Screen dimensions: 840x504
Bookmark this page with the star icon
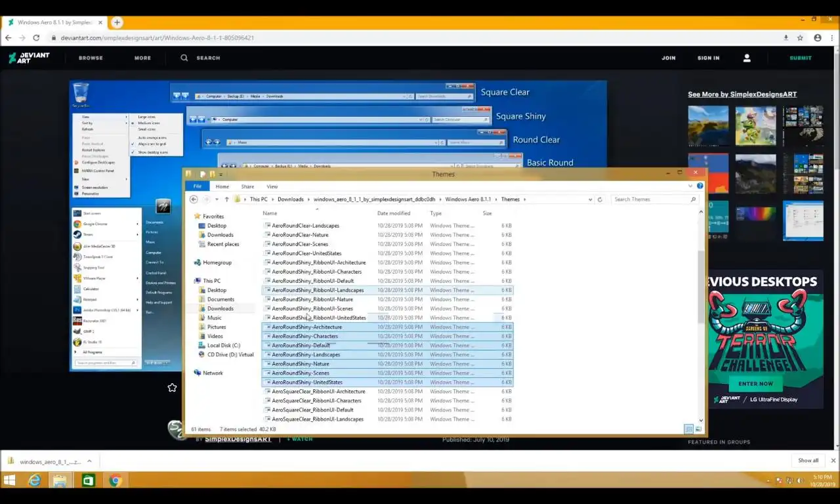click(x=800, y=38)
